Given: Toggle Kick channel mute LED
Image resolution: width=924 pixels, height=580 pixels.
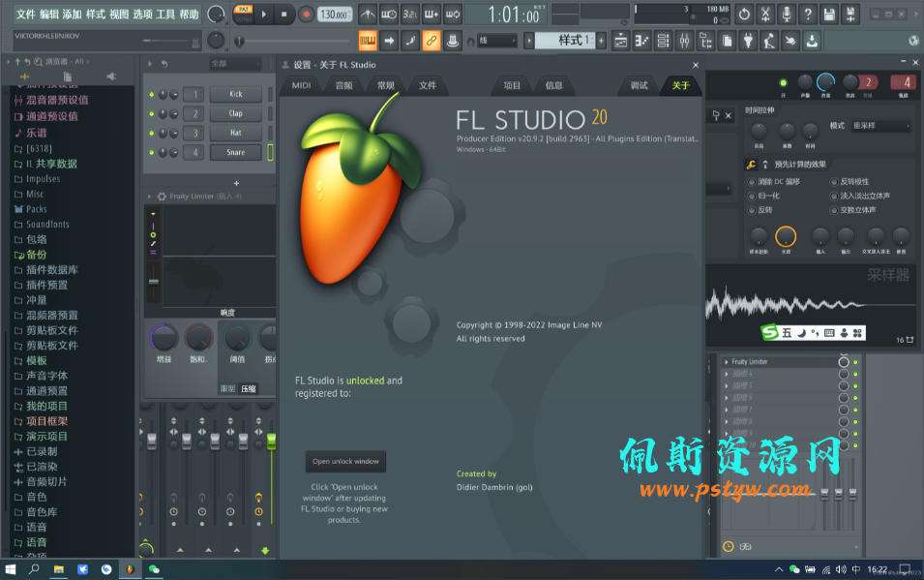Looking at the screenshot, I should click(152, 94).
